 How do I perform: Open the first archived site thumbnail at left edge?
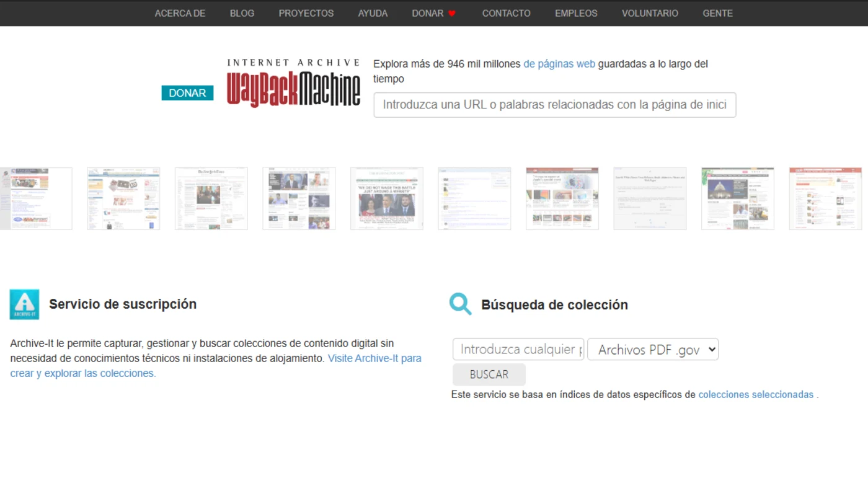pyautogui.click(x=36, y=198)
